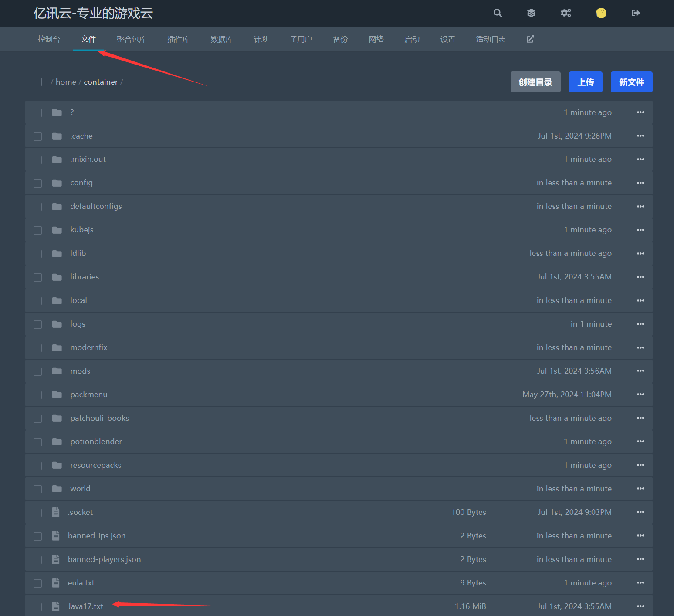The width and height of the screenshot is (674, 616).
Task: Click the sign out icon
Action: click(636, 13)
